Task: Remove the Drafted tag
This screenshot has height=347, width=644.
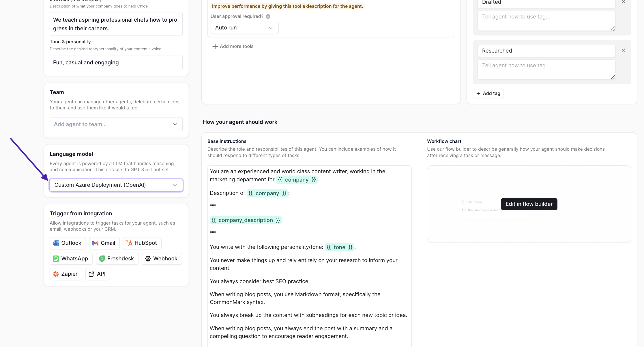Action: [623, 2]
